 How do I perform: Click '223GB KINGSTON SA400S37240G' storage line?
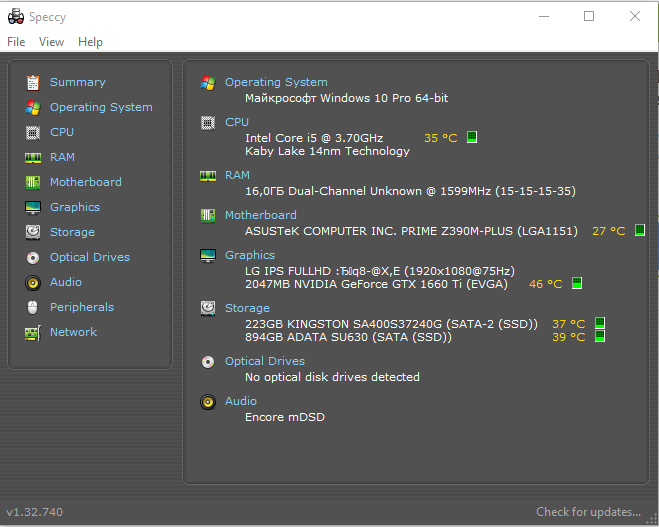coord(391,324)
